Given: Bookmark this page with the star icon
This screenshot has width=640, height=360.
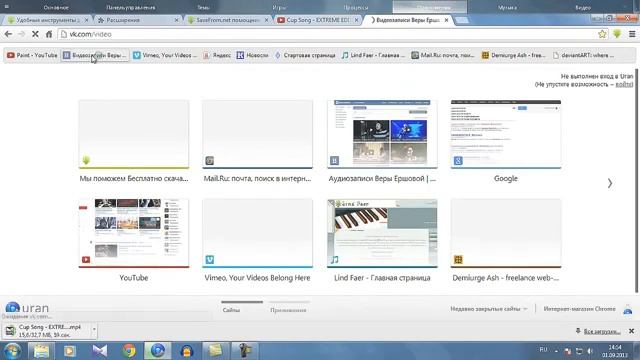Looking at the screenshot, I should click(x=602, y=34).
